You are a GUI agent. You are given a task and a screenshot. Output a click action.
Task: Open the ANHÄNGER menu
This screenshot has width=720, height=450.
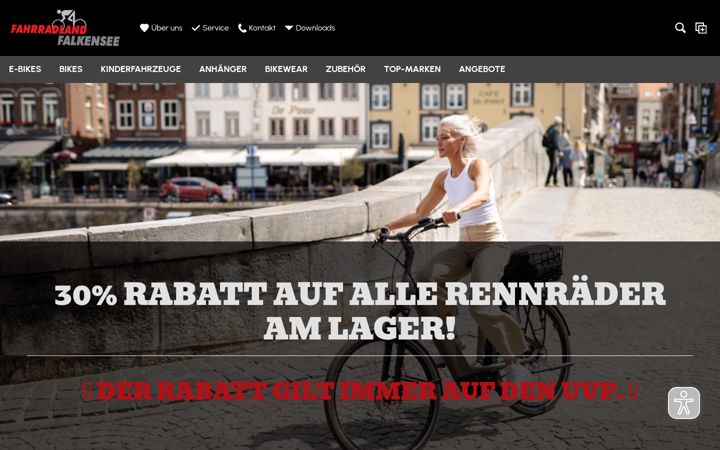point(223,69)
